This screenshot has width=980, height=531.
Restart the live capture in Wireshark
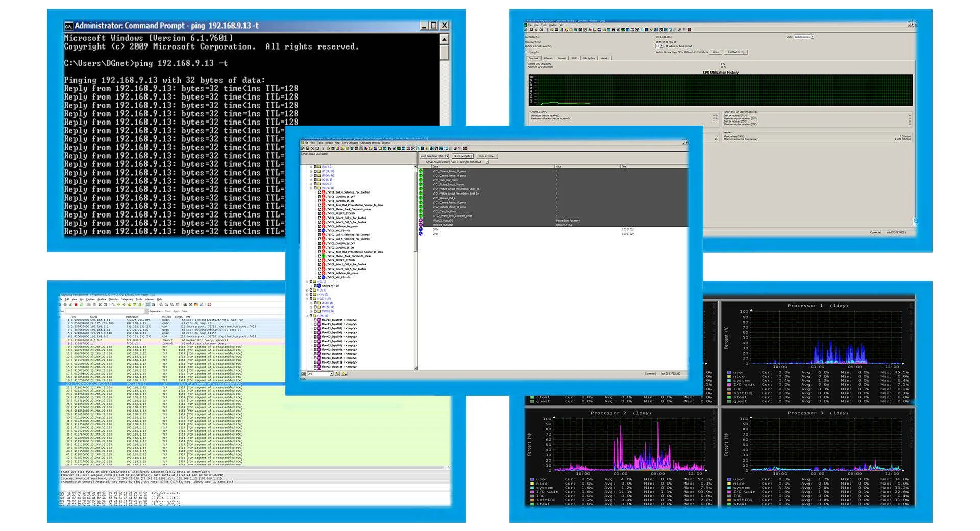[81, 305]
